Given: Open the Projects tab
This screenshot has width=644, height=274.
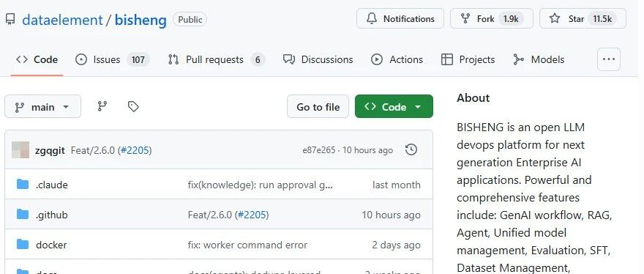Looking at the screenshot, I should pyautogui.click(x=468, y=59).
